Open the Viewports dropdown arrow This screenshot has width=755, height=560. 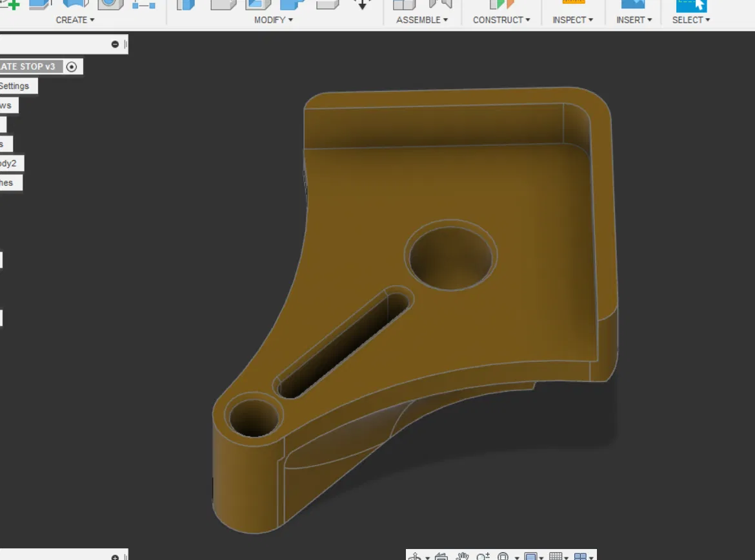click(x=591, y=557)
